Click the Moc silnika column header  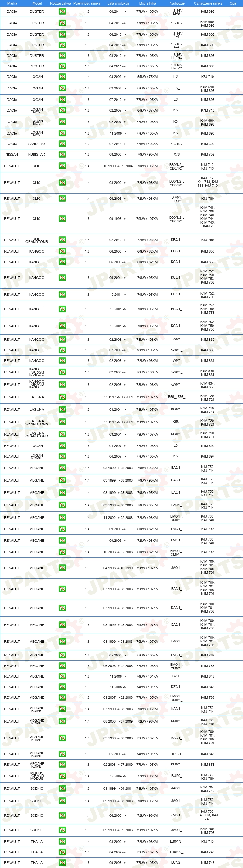(x=147, y=3)
